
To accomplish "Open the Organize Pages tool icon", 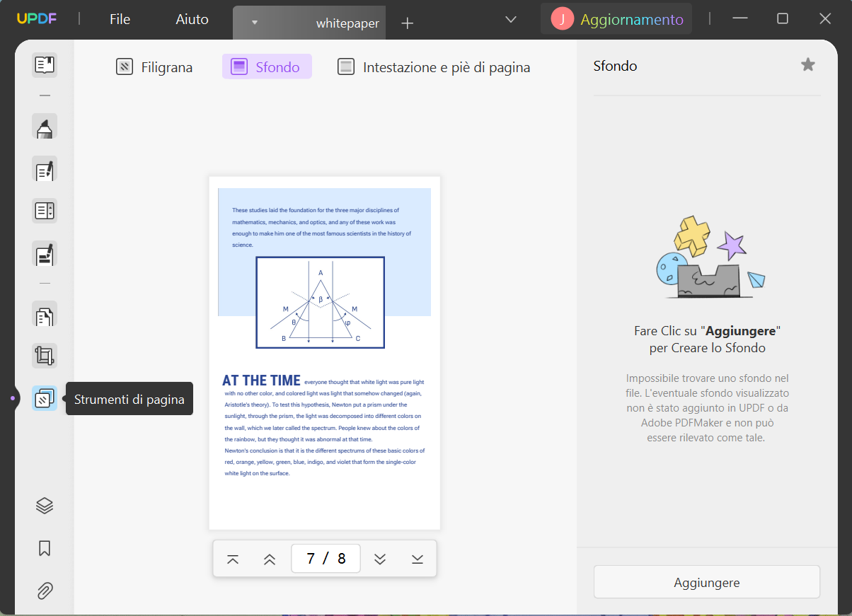I will 45,314.
